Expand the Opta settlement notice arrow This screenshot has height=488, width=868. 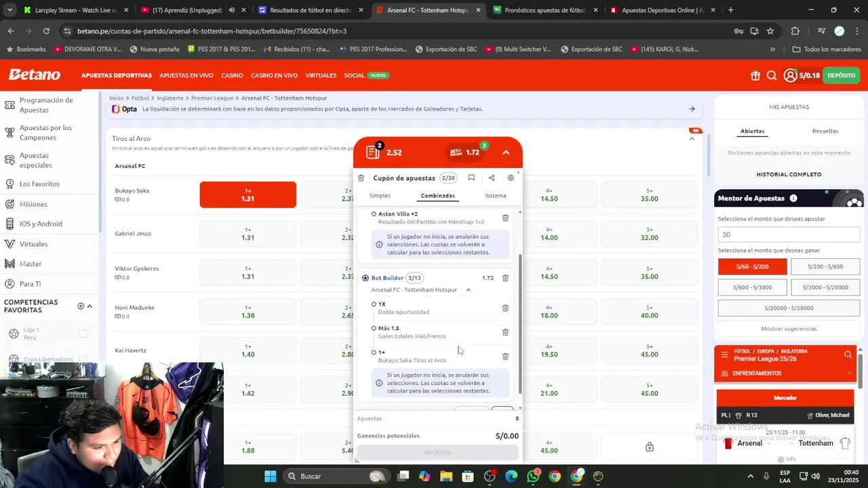[x=692, y=109]
